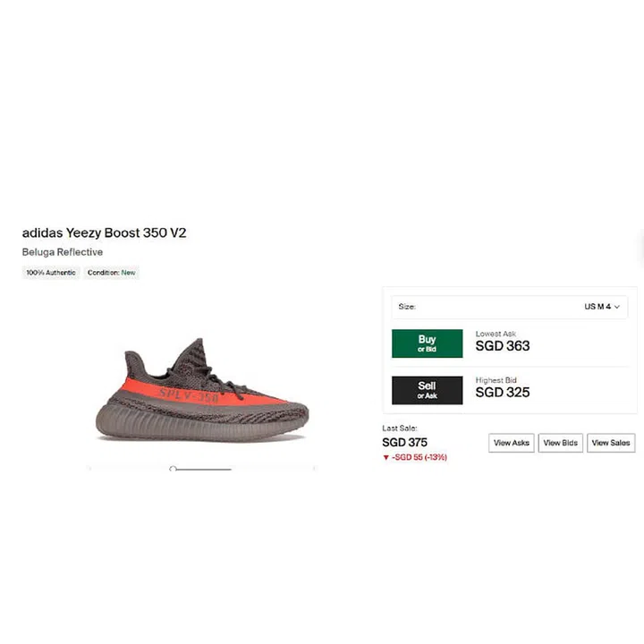Click the Size: label in the selector
The image size is (644, 644).
point(407,307)
